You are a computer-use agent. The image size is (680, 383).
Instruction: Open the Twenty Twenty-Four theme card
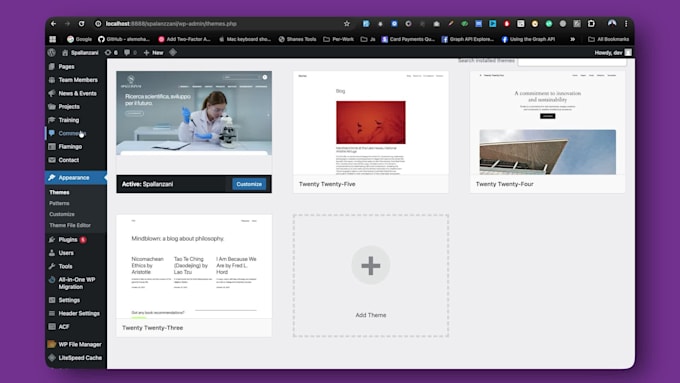(547, 132)
